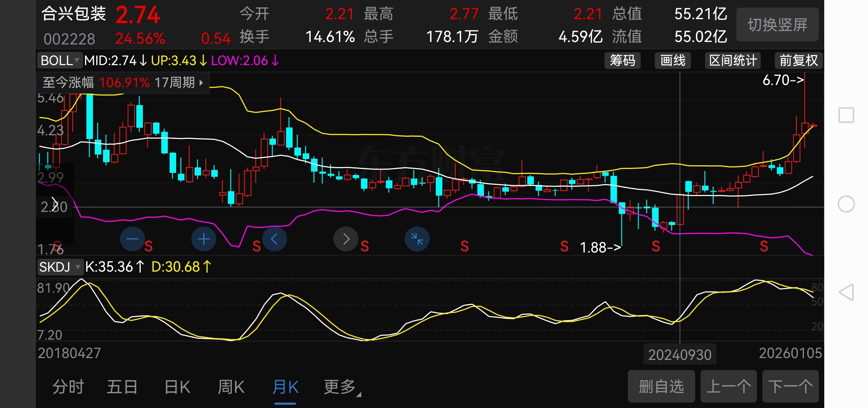Screen dimensions: 868x408
Task: Zoom in chart with plus icon
Action: click(x=204, y=239)
